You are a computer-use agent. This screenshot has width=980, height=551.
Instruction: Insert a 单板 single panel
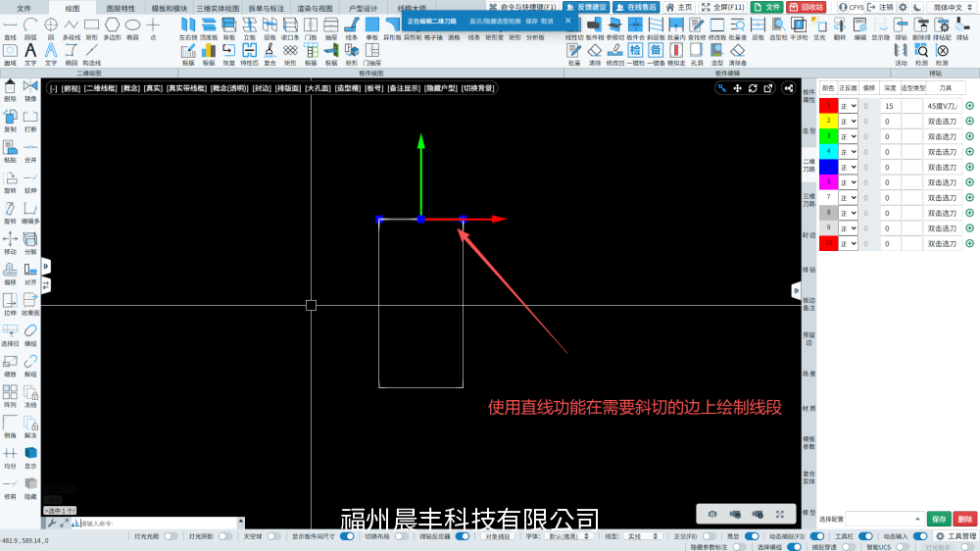pos(371,28)
